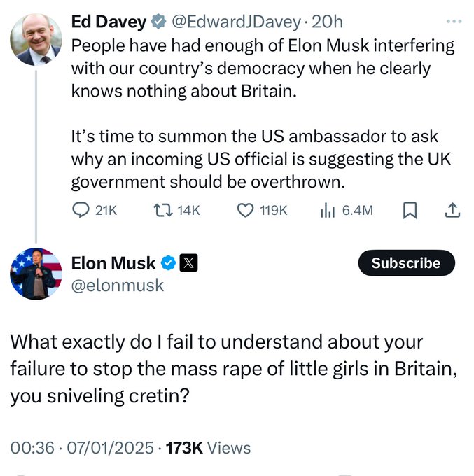Click the X affiliation badge beside Elon Musk
The height and width of the screenshot is (476, 474).
[x=189, y=263]
